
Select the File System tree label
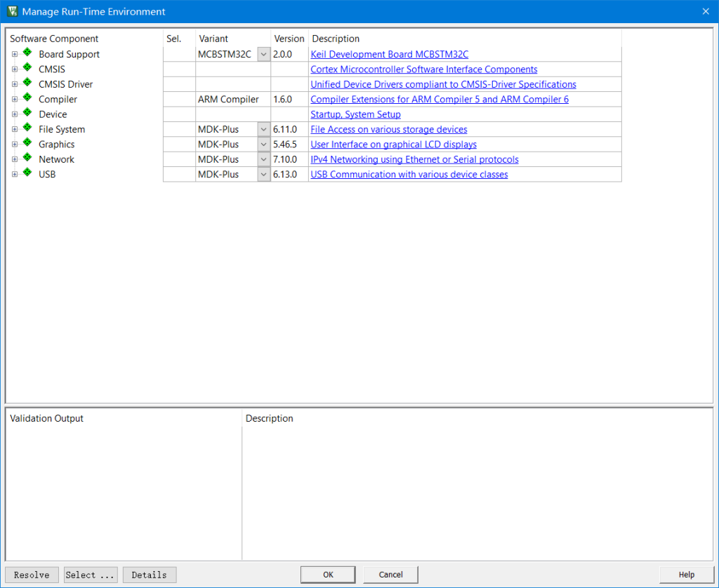coord(62,129)
